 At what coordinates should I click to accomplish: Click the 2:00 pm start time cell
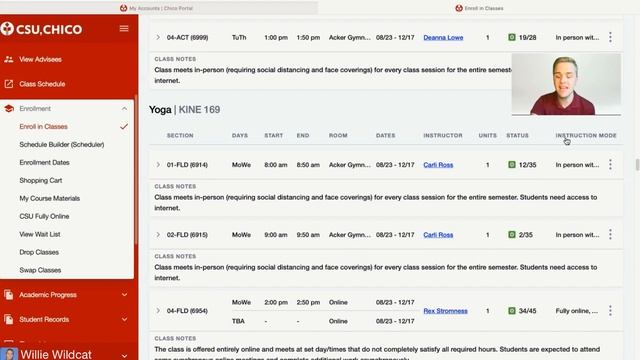click(276, 302)
